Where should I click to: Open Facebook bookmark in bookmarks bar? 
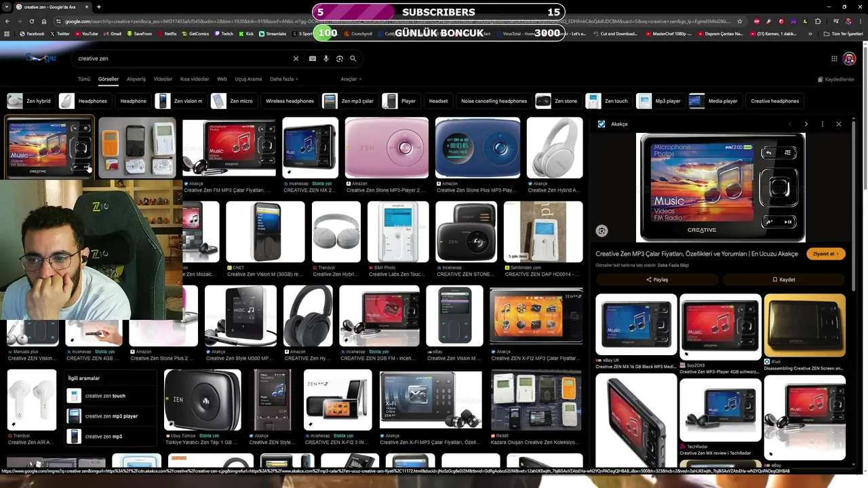click(x=32, y=34)
